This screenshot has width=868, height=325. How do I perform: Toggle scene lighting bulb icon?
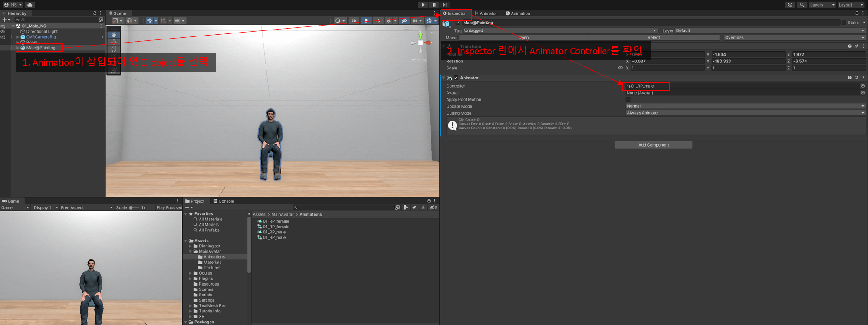pyautogui.click(x=366, y=20)
